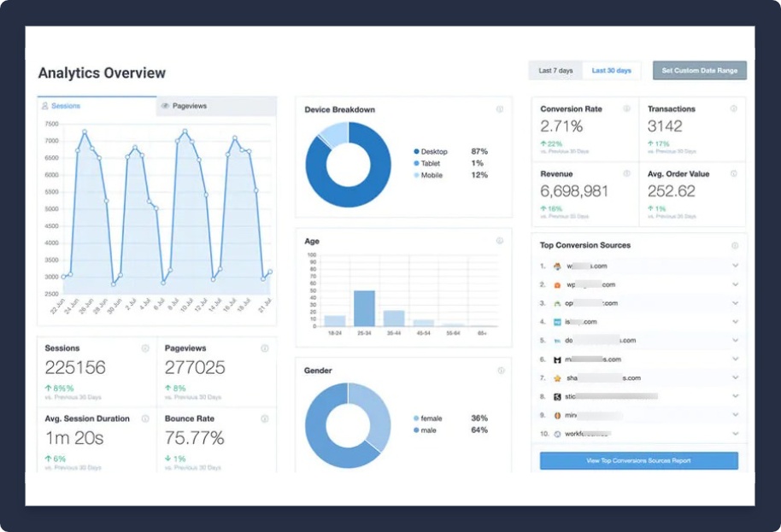
Task: Click the info icon in Gender panel
Action: [500, 371]
